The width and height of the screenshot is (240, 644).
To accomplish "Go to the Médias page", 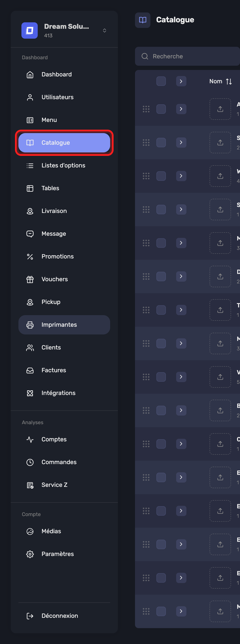I will pos(64,531).
